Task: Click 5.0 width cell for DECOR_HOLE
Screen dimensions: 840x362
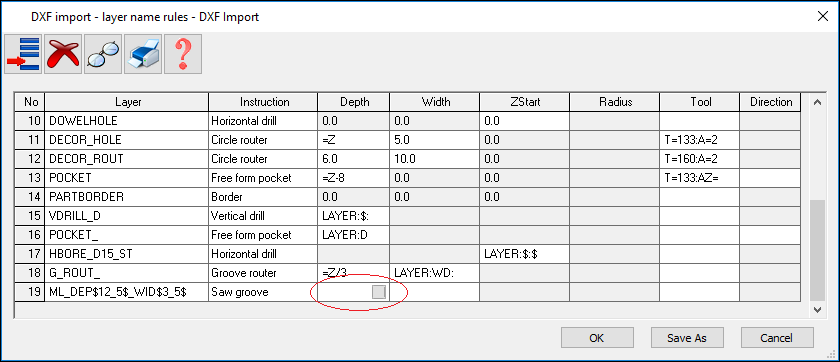Action: coord(435,140)
